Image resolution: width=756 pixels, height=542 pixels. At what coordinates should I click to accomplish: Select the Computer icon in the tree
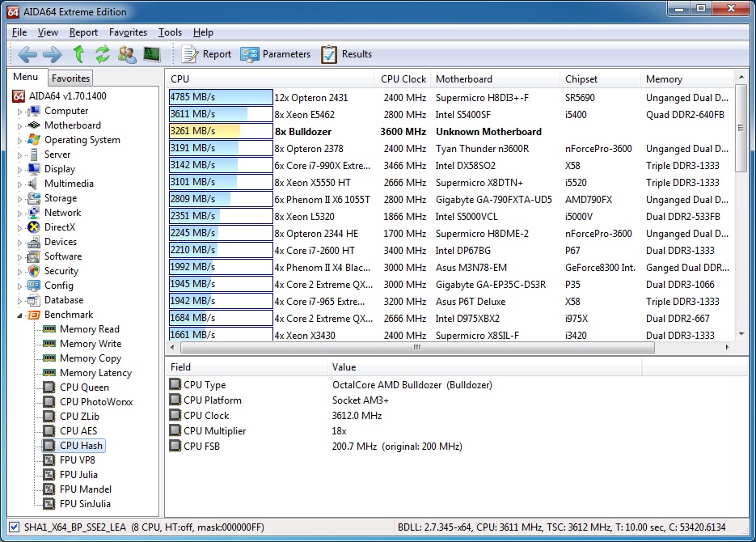[x=34, y=111]
